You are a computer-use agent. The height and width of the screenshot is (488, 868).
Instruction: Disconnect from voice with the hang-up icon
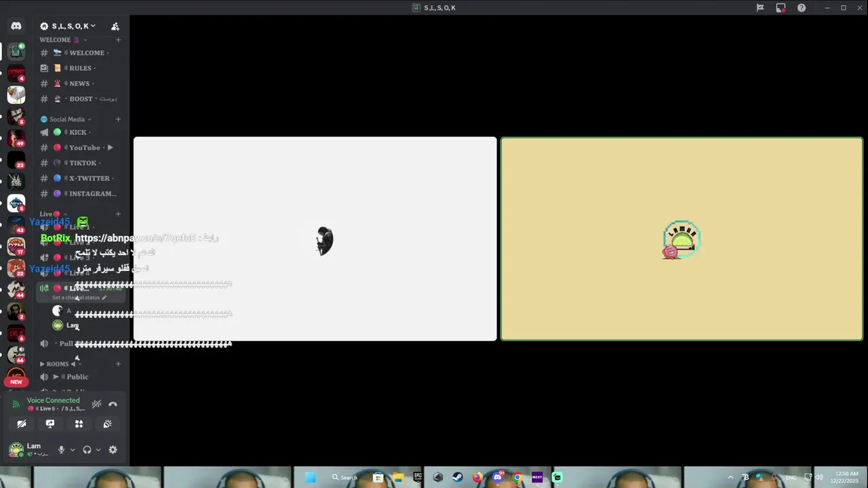coord(113,404)
